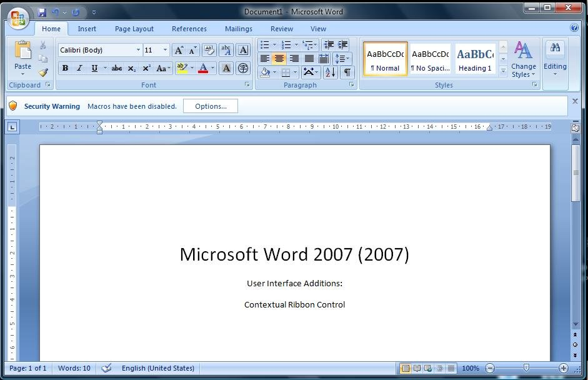
Task: Toggle the bulleted list
Action: coord(265,44)
